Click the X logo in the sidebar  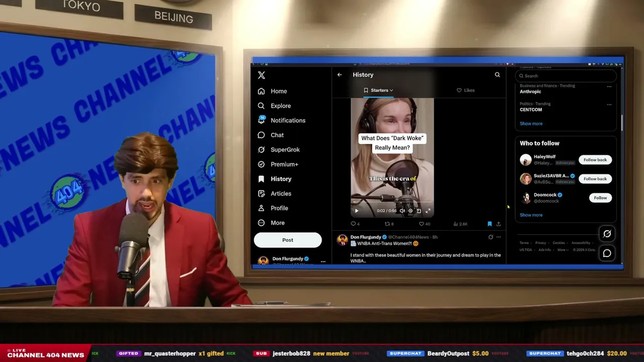pyautogui.click(x=262, y=75)
